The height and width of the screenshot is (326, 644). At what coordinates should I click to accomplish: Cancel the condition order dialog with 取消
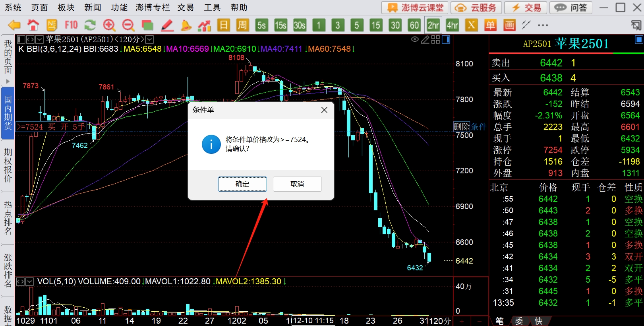point(297,184)
